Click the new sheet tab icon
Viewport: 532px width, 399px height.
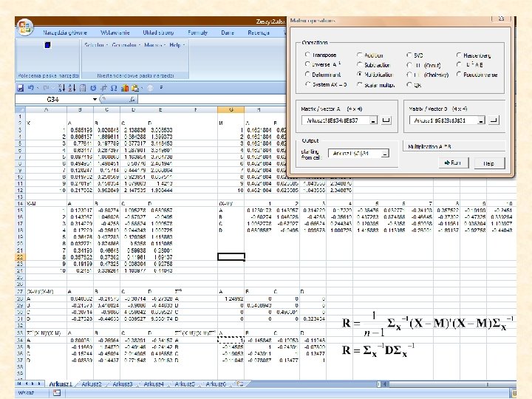point(240,384)
